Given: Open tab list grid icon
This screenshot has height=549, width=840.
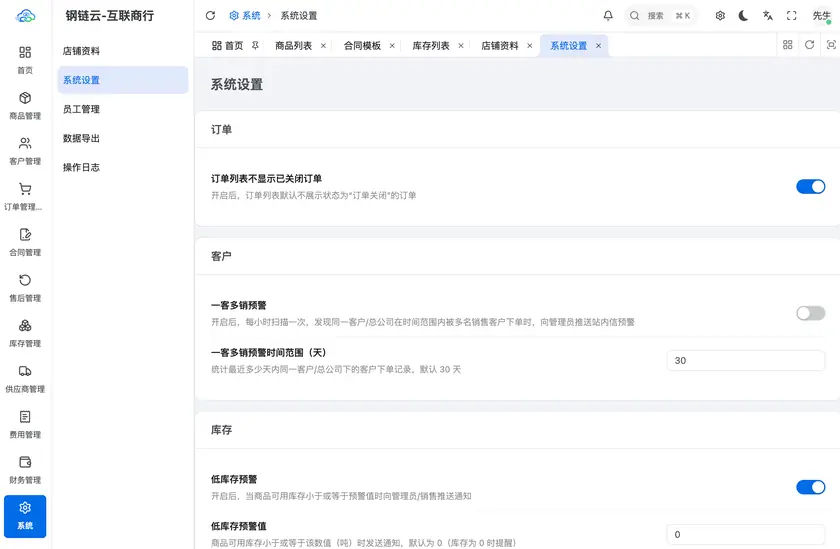Looking at the screenshot, I should pyautogui.click(x=788, y=45).
